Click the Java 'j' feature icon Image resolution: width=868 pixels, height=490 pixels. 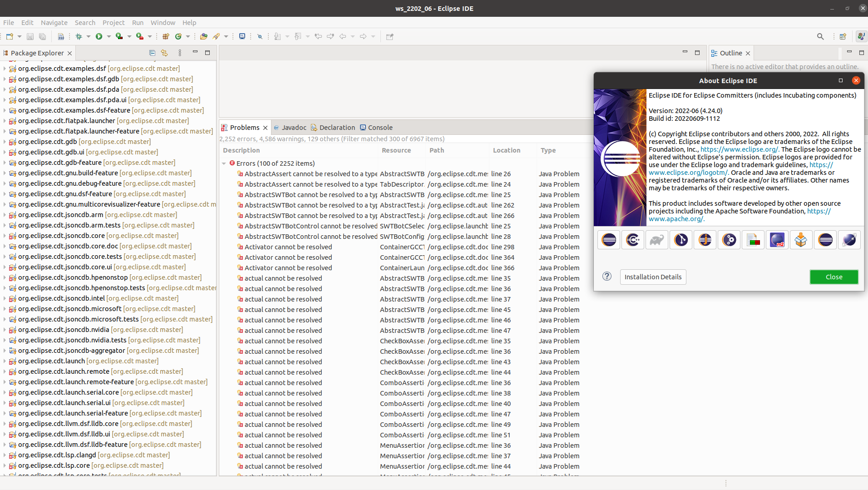pos(705,240)
